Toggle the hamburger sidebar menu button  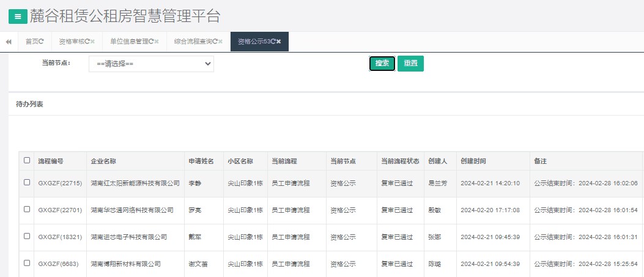(18, 17)
